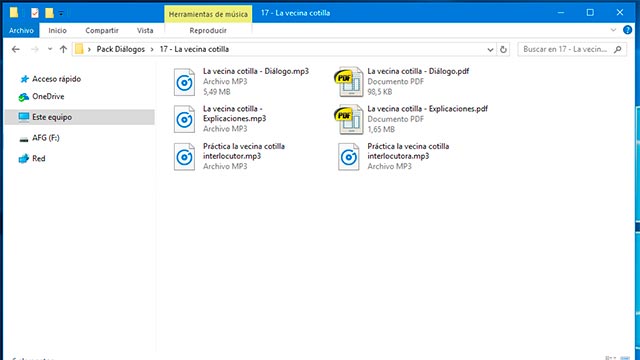Expand the chevron after Pack Diálogos

click(152, 49)
